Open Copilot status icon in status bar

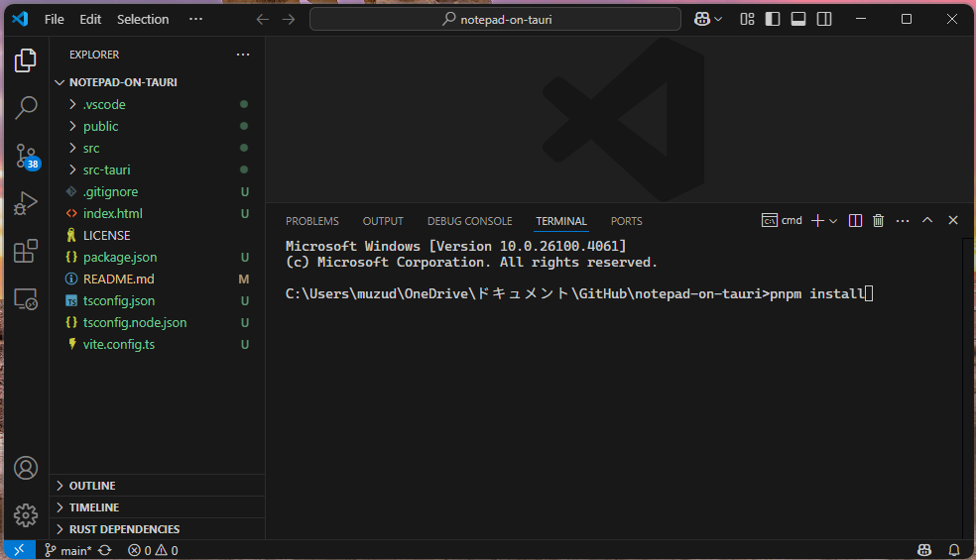pyautogui.click(x=924, y=550)
